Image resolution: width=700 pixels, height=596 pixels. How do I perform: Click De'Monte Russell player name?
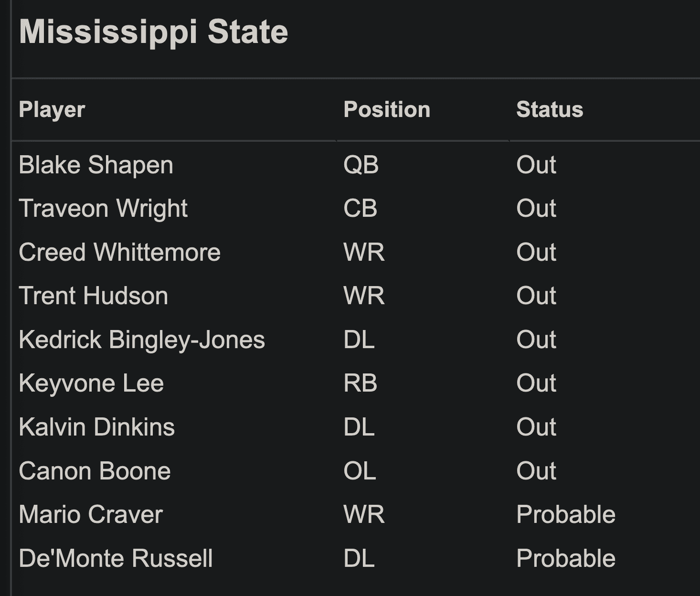[116, 558]
